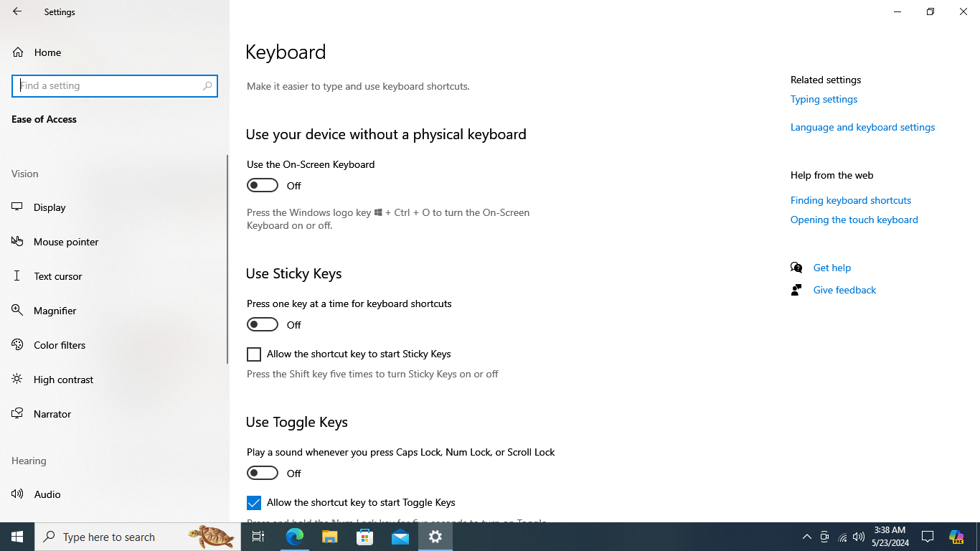The height and width of the screenshot is (551, 980).
Task: Open the Mouse pointer settings page
Action: point(113,242)
